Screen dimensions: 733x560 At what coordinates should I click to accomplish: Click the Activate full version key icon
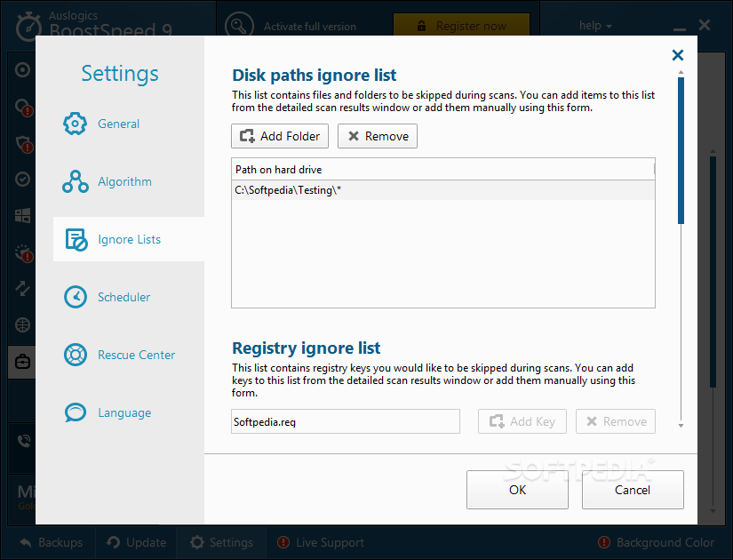pos(239,25)
